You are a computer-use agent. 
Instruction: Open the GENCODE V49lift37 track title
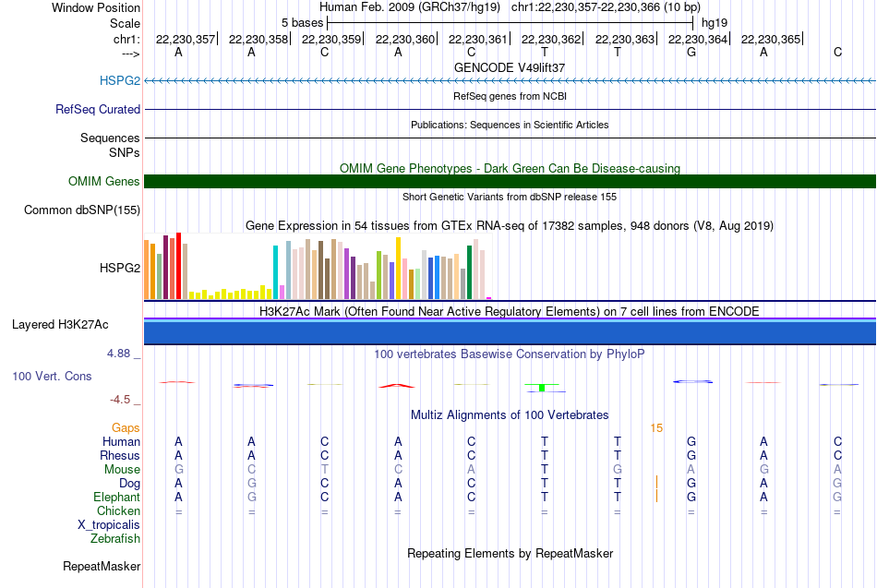click(510, 67)
